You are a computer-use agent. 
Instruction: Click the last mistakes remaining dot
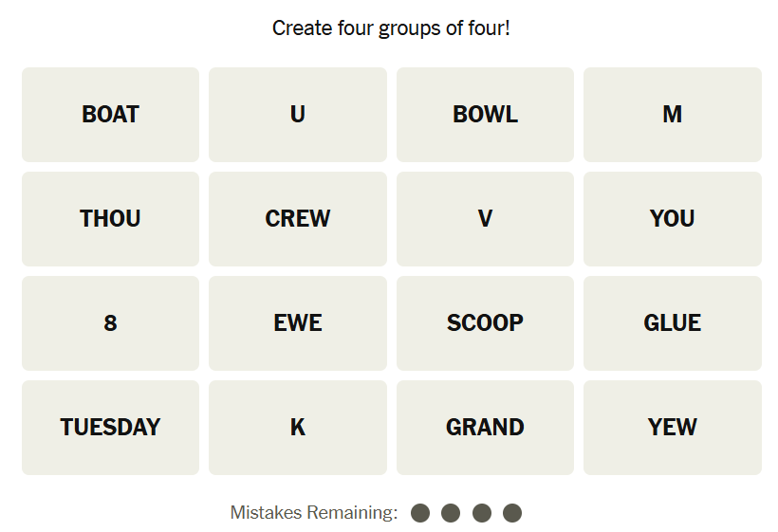[512, 513]
